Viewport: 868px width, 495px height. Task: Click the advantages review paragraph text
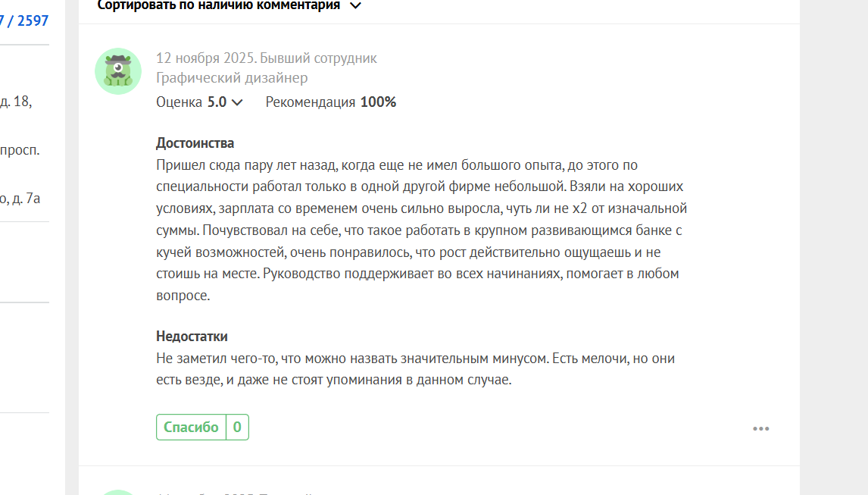pyautogui.click(x=421, y=230)
